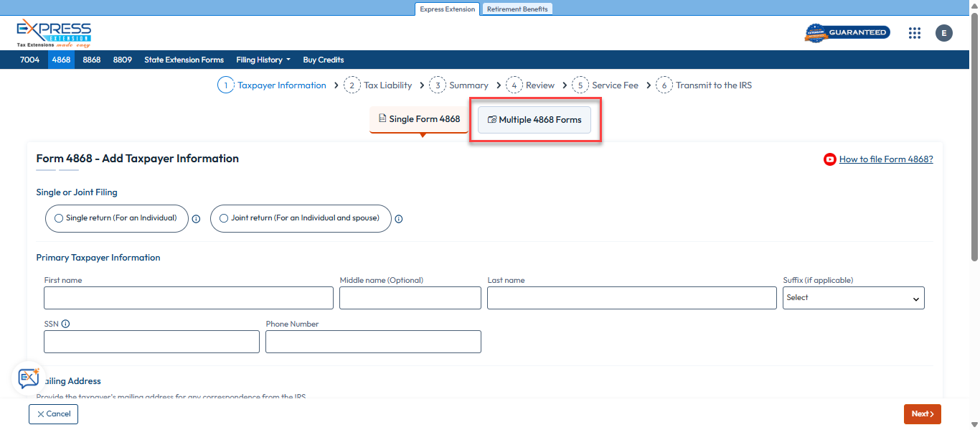Open State Extension Forms menu

coord(184,60)
